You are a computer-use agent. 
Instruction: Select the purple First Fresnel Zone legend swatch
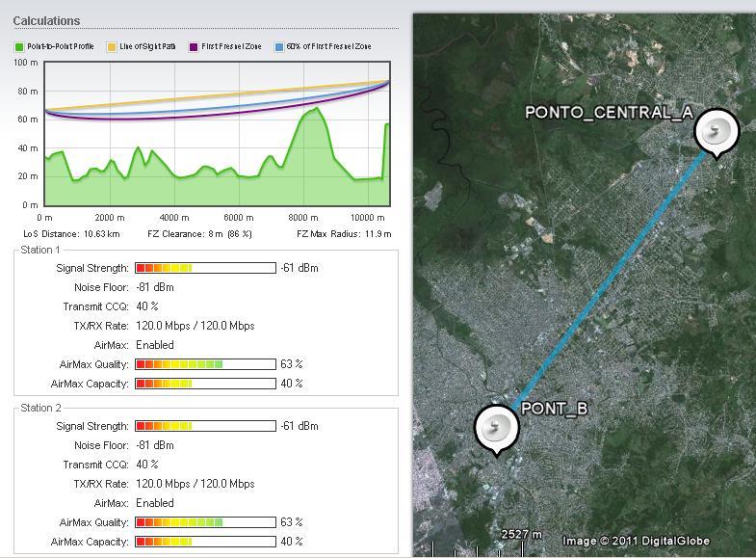pyautogui.click(x=194, y=46)
